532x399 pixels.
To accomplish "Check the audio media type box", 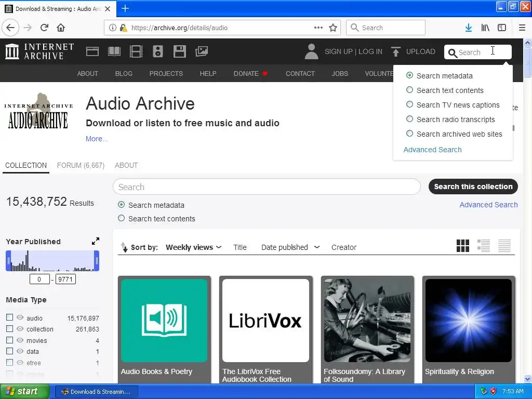I will tap(9, 317).
